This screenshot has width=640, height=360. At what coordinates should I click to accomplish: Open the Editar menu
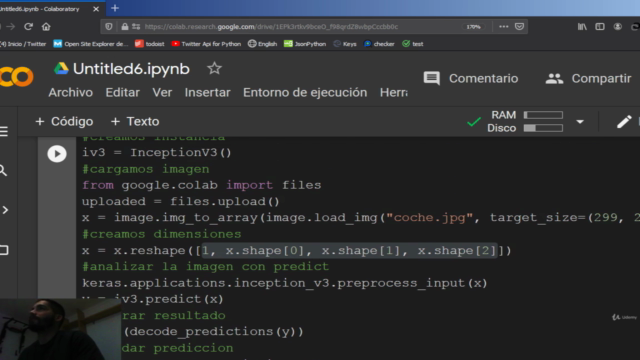coord(122,93)
